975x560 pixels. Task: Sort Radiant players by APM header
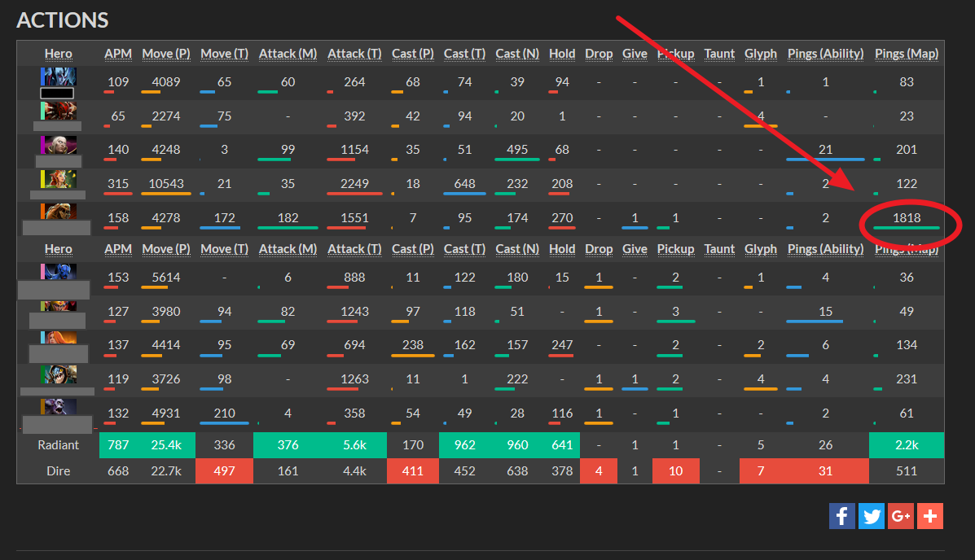click(118, 54)
